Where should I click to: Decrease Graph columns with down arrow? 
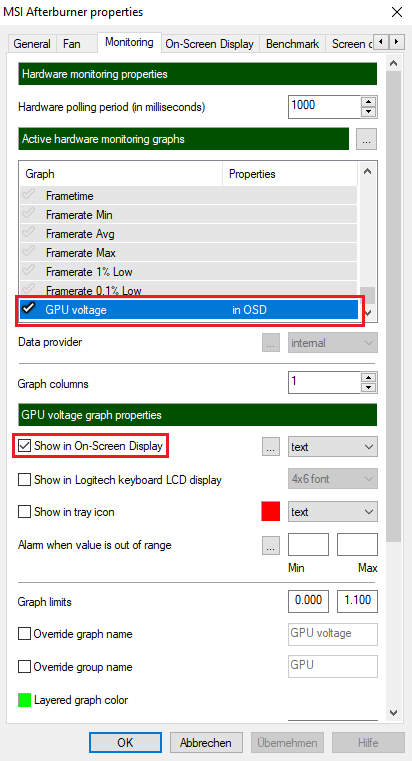(x=370, y=388)
